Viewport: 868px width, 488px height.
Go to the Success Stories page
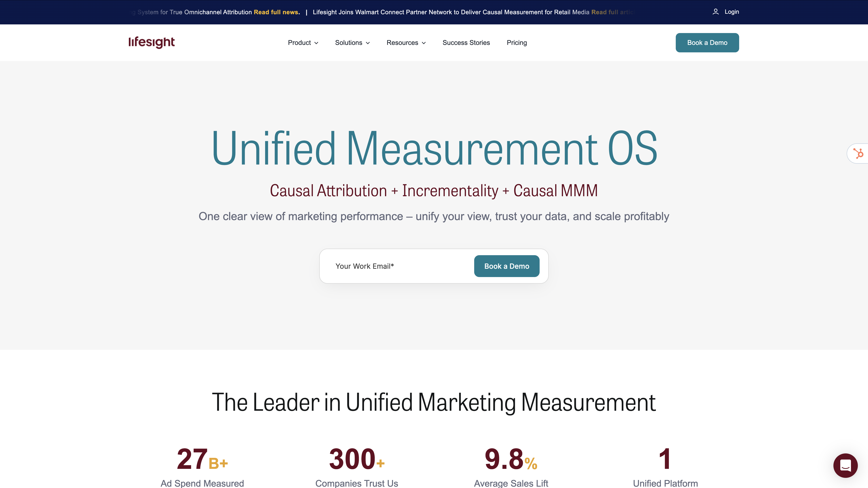click(x=466, y=43)
